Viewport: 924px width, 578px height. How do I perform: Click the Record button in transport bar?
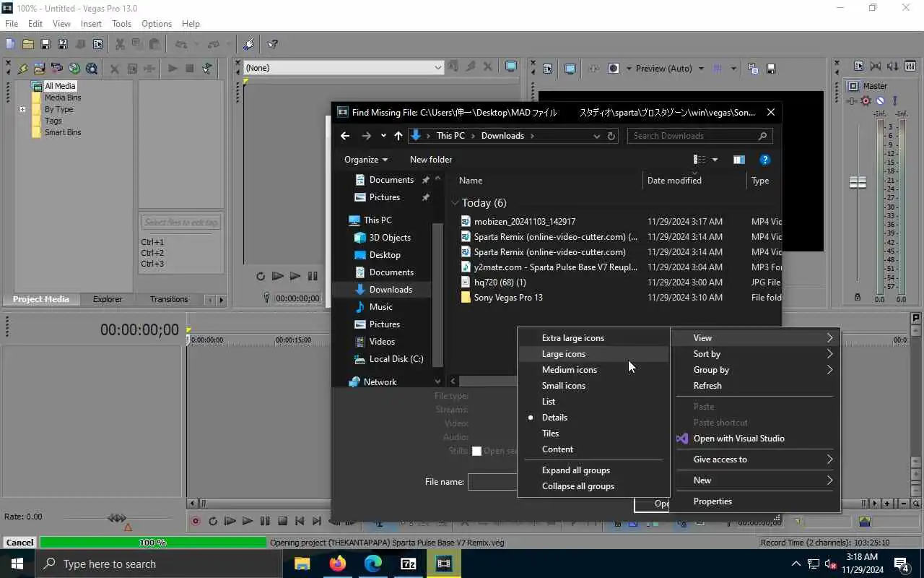click(195, 521)
